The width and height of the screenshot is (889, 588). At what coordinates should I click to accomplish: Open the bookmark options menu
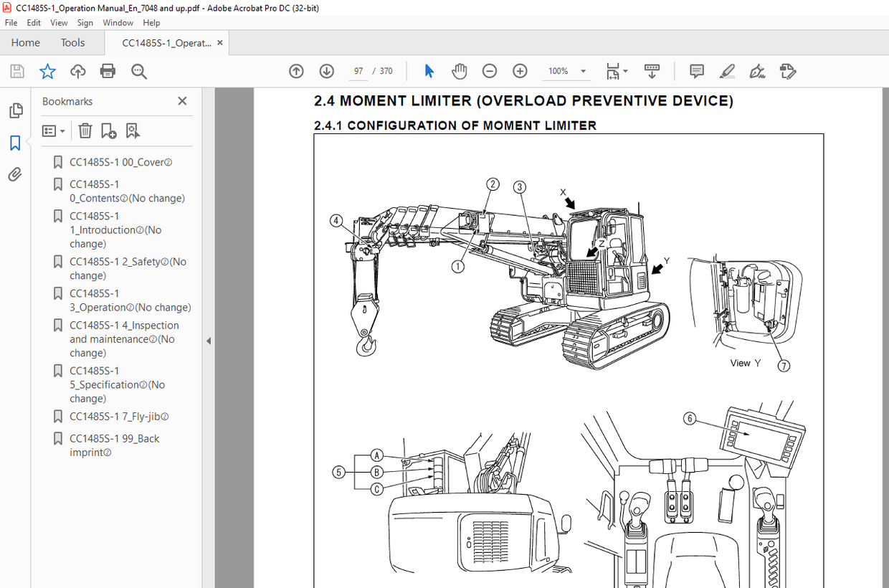pyautogui.click(x=53, y=131)
